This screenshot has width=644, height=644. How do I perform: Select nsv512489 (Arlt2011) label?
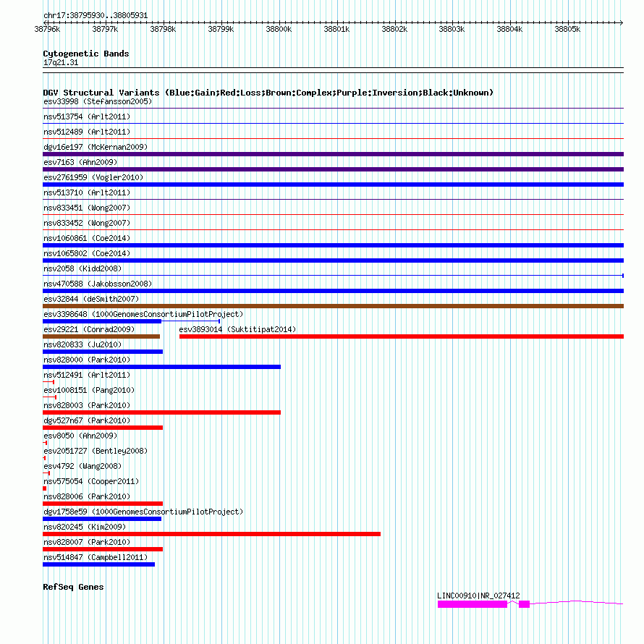tap(87, 132)
